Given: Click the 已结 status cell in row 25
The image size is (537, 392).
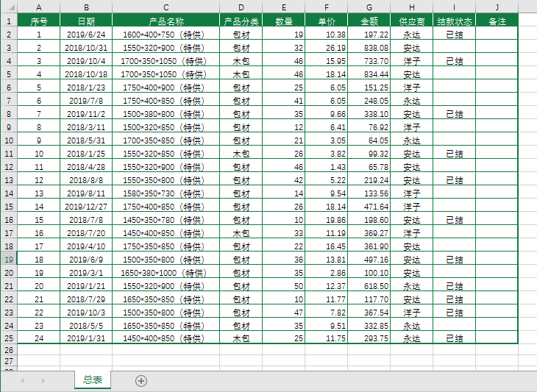Looking at the screenshot, I should 454,339.
